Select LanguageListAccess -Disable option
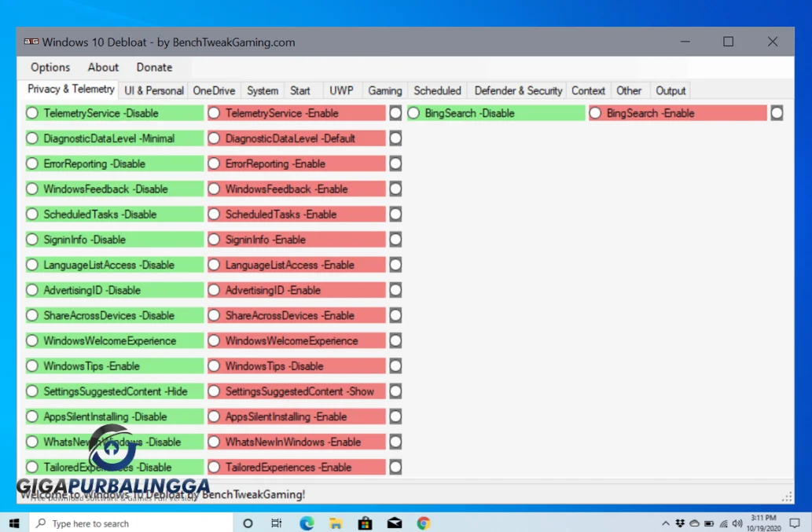Screen dimensions: 812x532 click(115, 265)
